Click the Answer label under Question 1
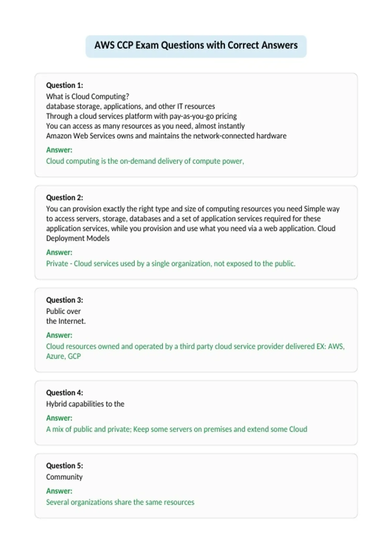This screenshot has height=556, width=392. [x=59, y=150]
